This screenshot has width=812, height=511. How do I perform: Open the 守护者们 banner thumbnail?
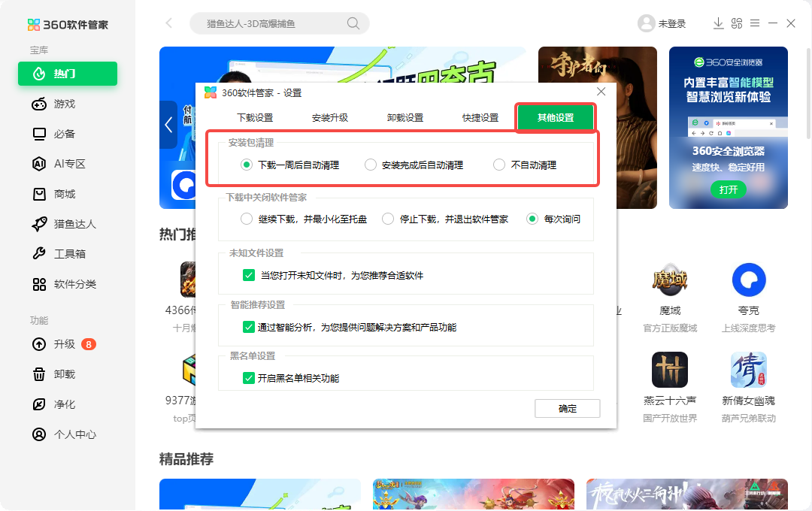[598, 128]
